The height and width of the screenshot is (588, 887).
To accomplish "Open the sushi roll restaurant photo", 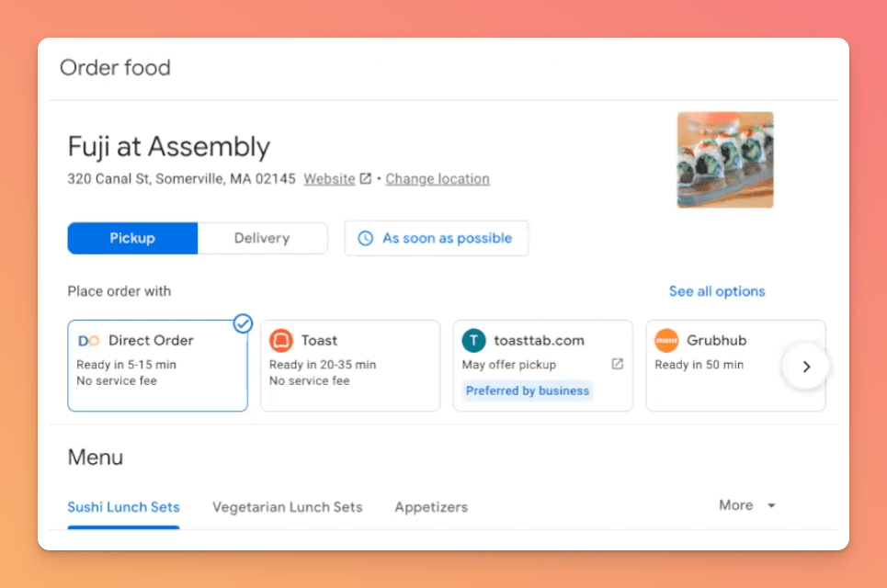I will pos(725,160).
